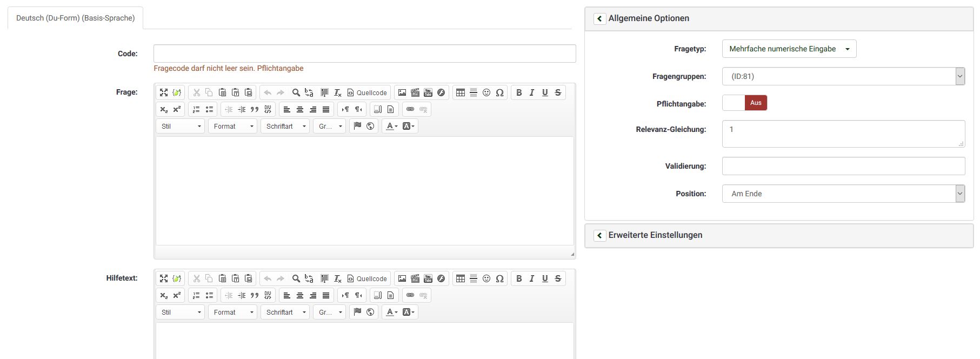The width and height of the screenshot is (980, 359).
Task: Click the Code input field
Action: 364,54
